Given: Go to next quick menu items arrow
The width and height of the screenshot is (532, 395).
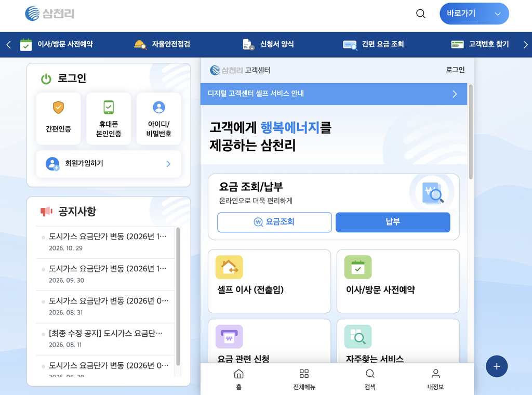Looking at the screenshot, I should tap(525, 45).
